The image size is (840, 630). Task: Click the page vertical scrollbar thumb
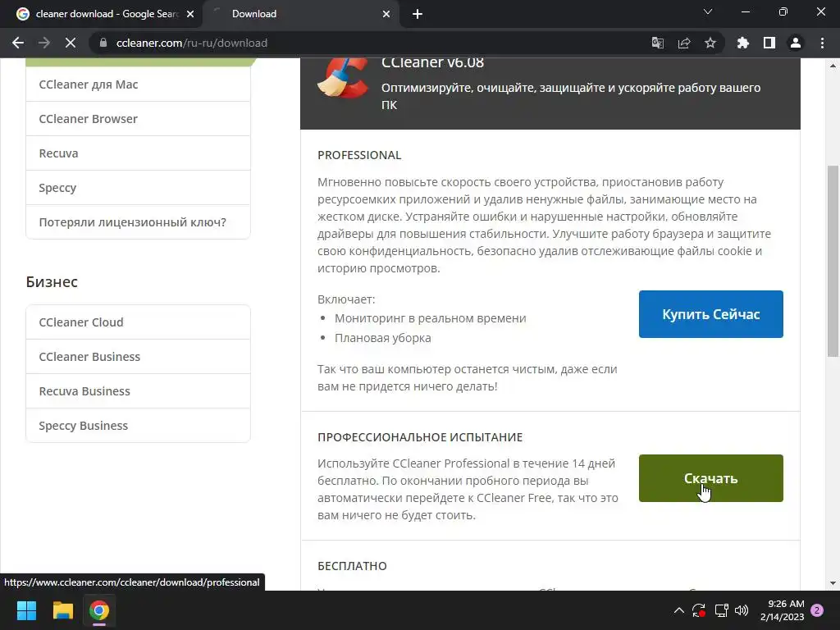[x=833, y=261]
